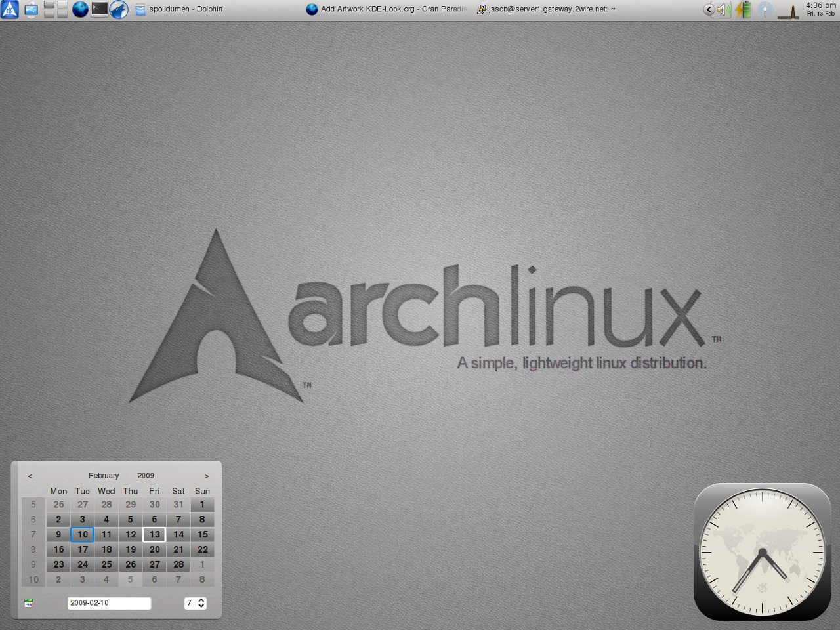Select February 14 in the calendar
Viewport: 840px width, 630px height.
[x=178, y=534]
